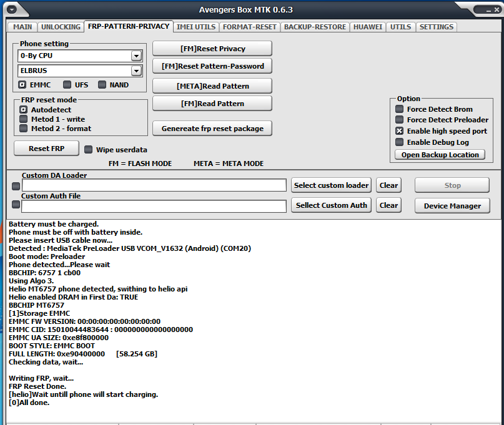
Task: Click the 'Checking data, wait...' log line
Action: click(46, 362)
